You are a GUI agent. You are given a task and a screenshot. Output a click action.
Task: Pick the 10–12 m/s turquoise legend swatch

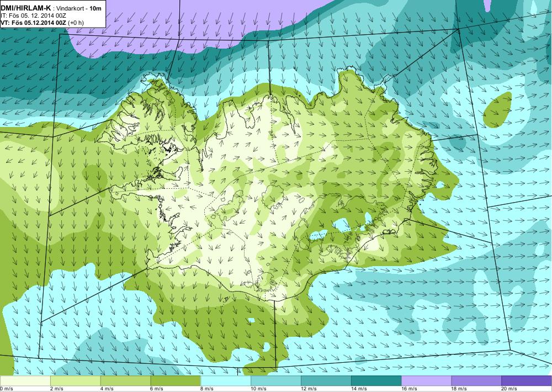(x=276, y=381)
